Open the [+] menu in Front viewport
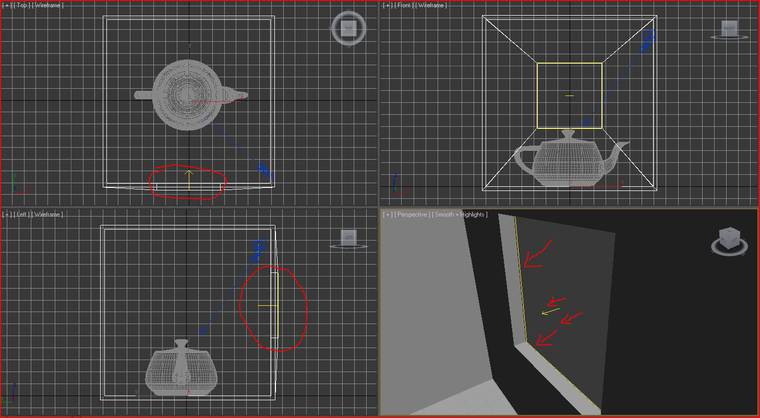This screenshot has height=418, width=760. pos(387,5)
